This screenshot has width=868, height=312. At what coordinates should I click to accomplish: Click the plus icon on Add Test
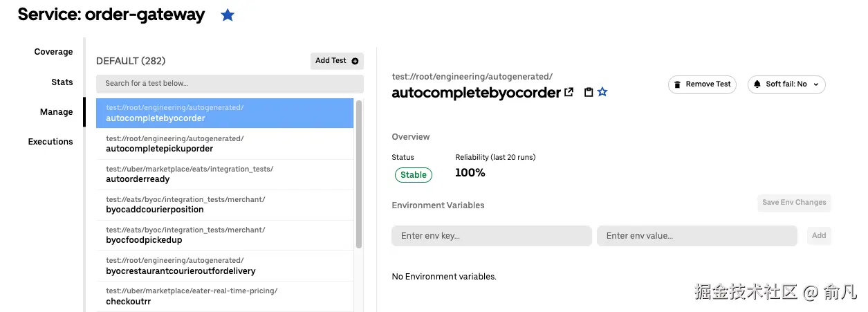(355, 61)
